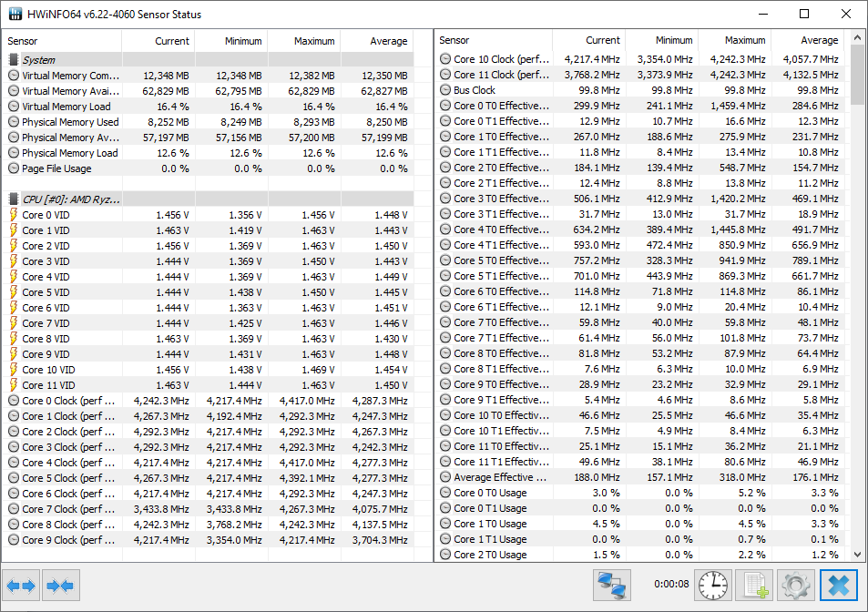Select the Core 1 T1 Usage row

639,539
